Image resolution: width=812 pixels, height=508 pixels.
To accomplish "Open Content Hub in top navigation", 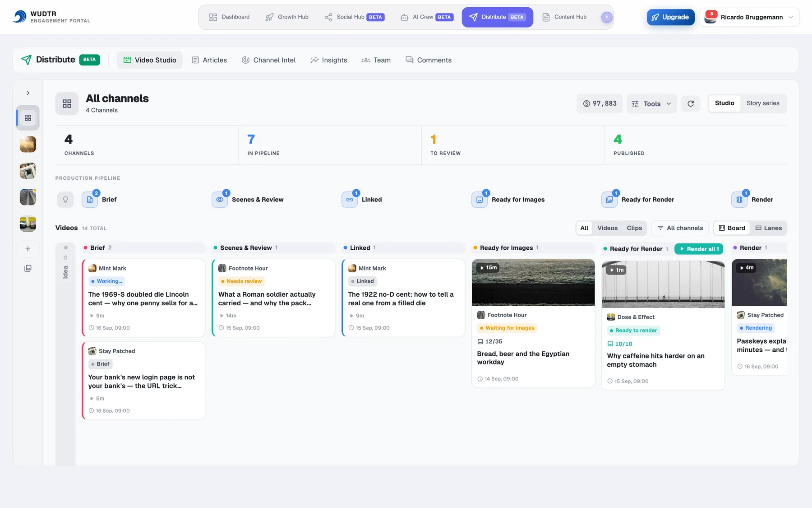I will [x=564, y=17].
